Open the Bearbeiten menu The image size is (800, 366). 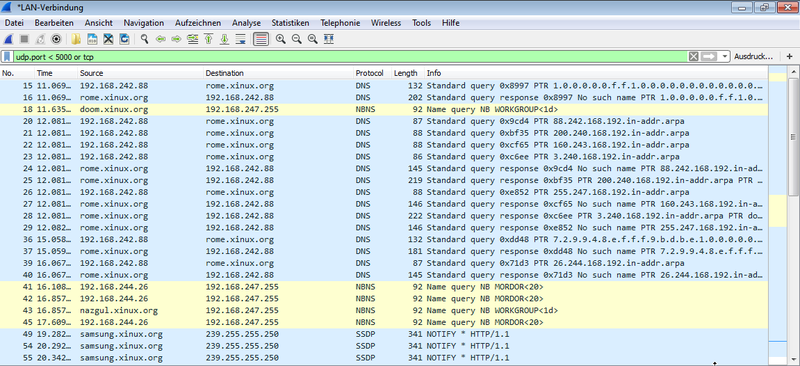point(54,23)
